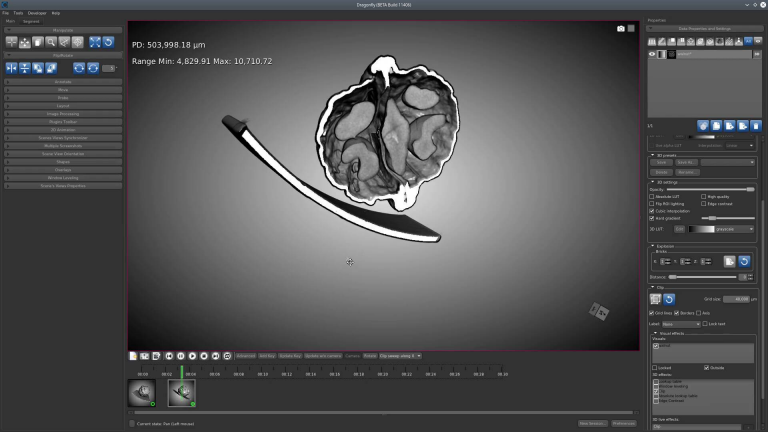Toggle the Color interpolation checkbox
The image size is (768, 432).
(652, 210)
